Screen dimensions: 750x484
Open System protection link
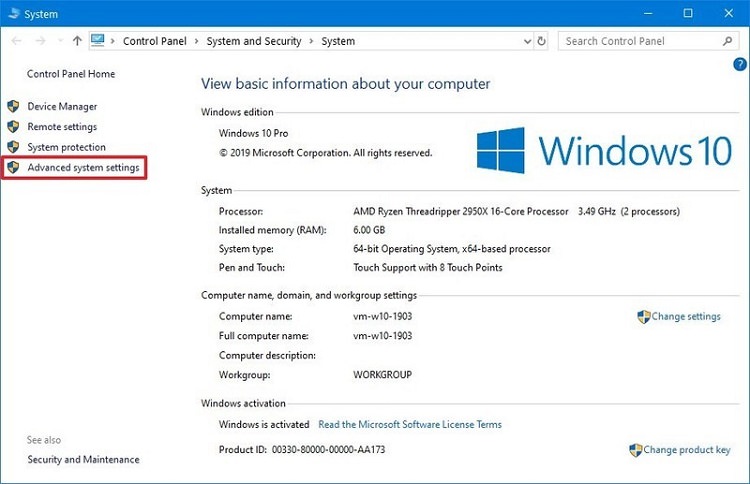pyautogui.click(x=66, y=147)
